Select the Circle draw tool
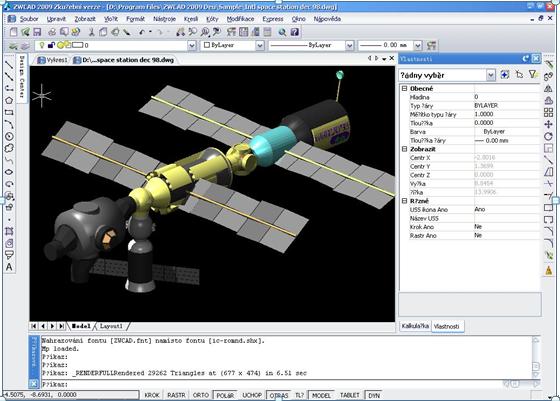560x401 pixels. [9, 136]
